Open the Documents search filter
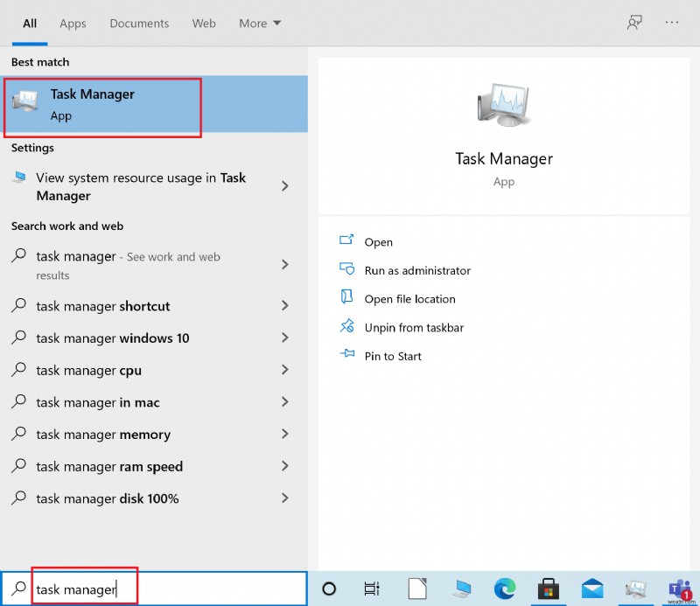700x606 pixels. pyautogui.click(x=139, y=24)
